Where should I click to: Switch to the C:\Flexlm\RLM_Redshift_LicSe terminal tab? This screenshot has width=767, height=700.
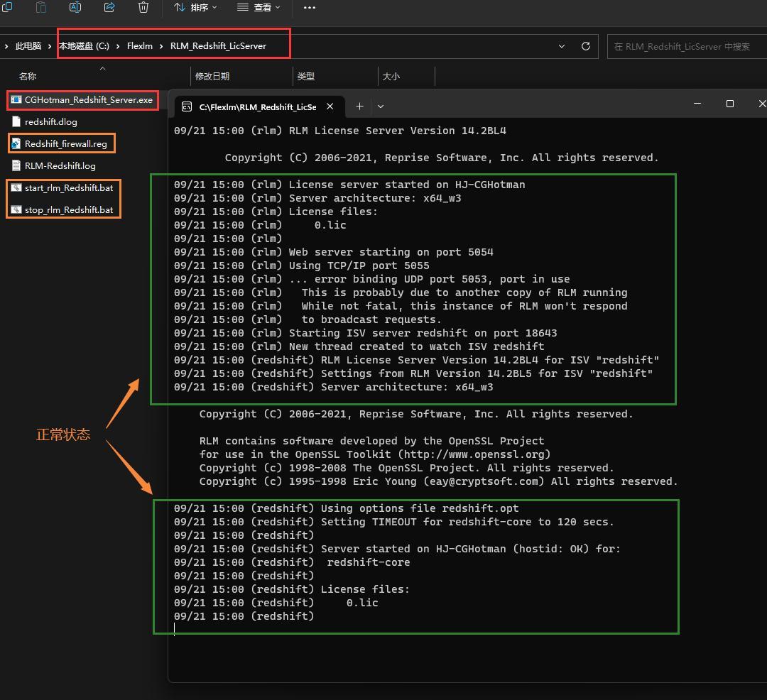point(258,106)
